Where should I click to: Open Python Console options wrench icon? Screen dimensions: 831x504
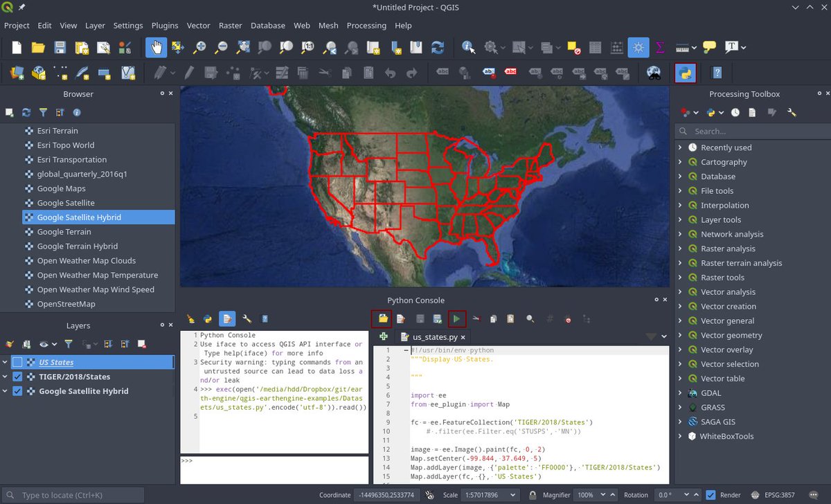coord(247,319)
